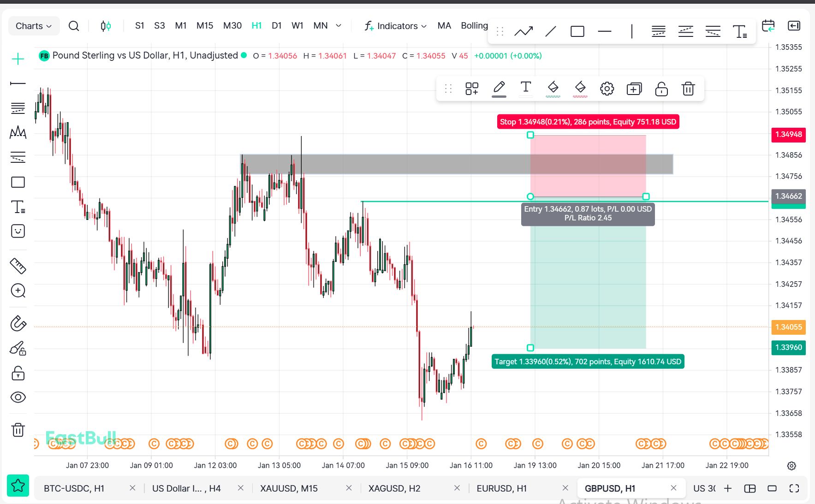Switch to the XAUUSD, M15 tab
The height and width of the screenshot is (504, 815).
tap(289, 488)
